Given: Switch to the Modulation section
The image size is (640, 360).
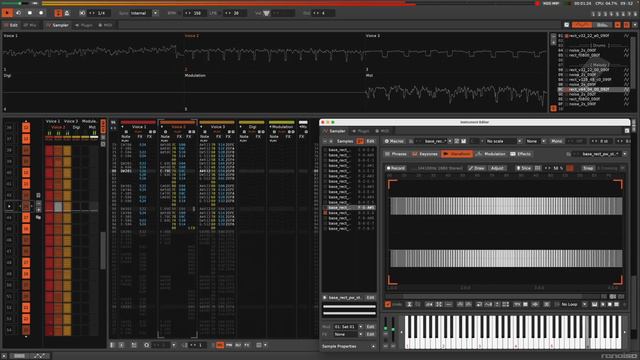Looking at the screenshot, I should point(491,154).
